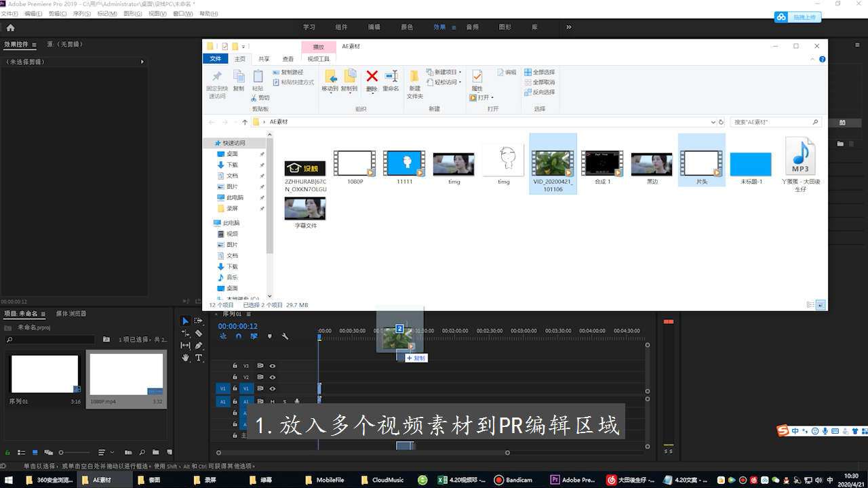Expand Explorer address bar history dropdown
This screenshot has width=868, height=488.
click(x=713, y=122)
